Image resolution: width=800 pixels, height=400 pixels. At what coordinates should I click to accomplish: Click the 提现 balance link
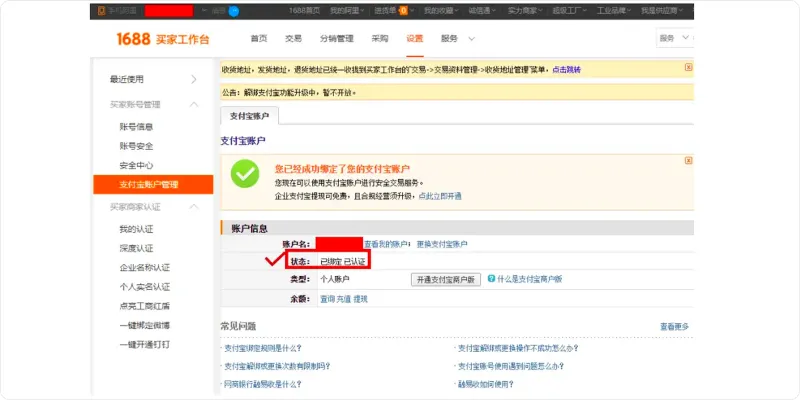coord(360,299)
